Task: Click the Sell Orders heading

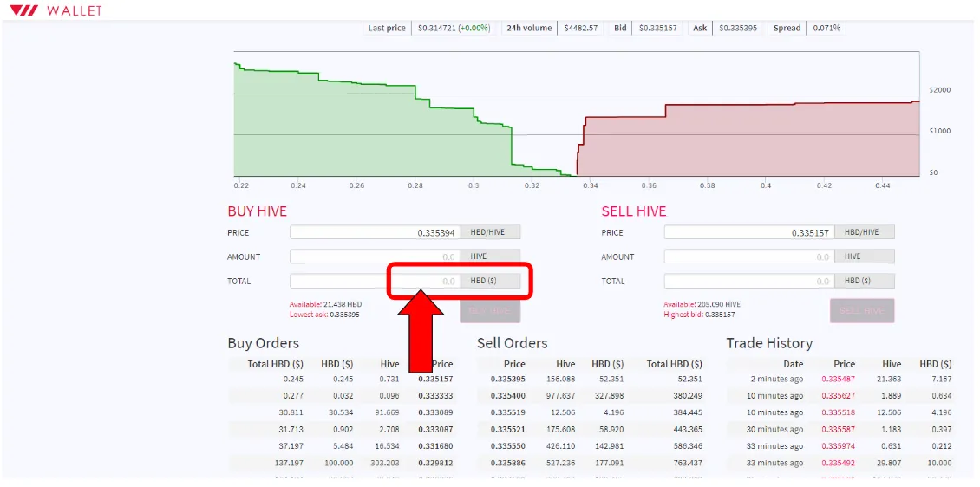Action: 512,343
